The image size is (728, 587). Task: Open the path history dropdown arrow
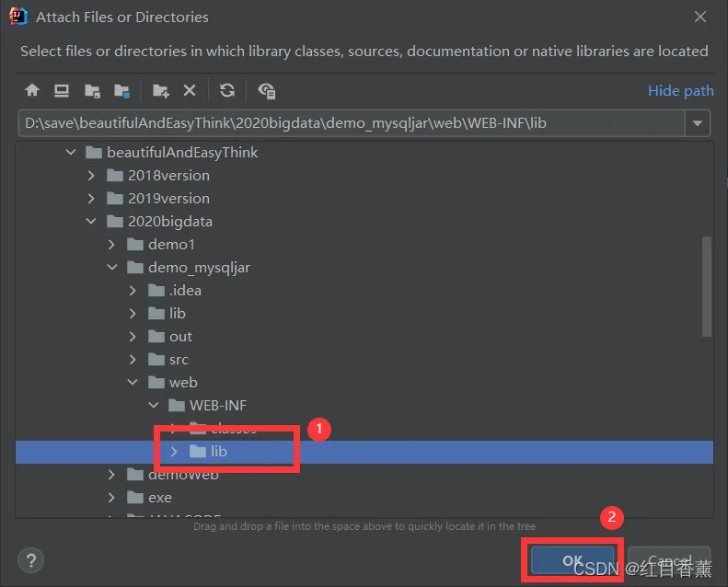[x=698, y=123]
